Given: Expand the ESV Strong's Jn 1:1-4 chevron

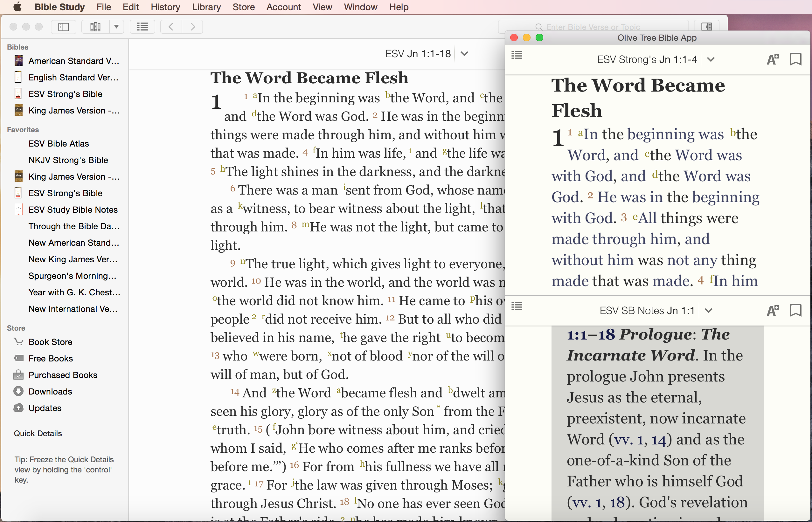Looking at the screenshot, I should (711, 59).
